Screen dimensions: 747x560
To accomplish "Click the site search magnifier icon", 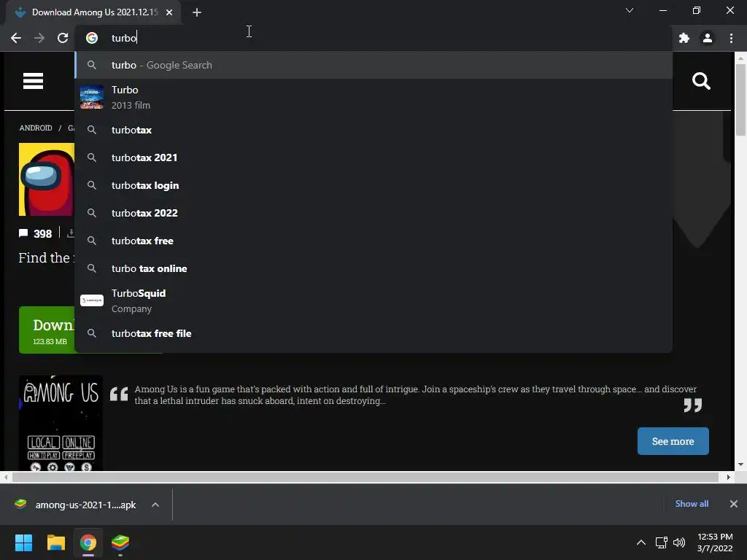I will pos(701,81).
